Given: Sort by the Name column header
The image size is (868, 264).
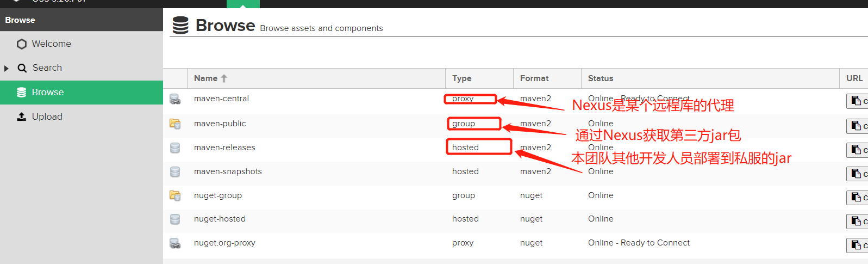Looking at the screenshot, I should click(316, 78).
